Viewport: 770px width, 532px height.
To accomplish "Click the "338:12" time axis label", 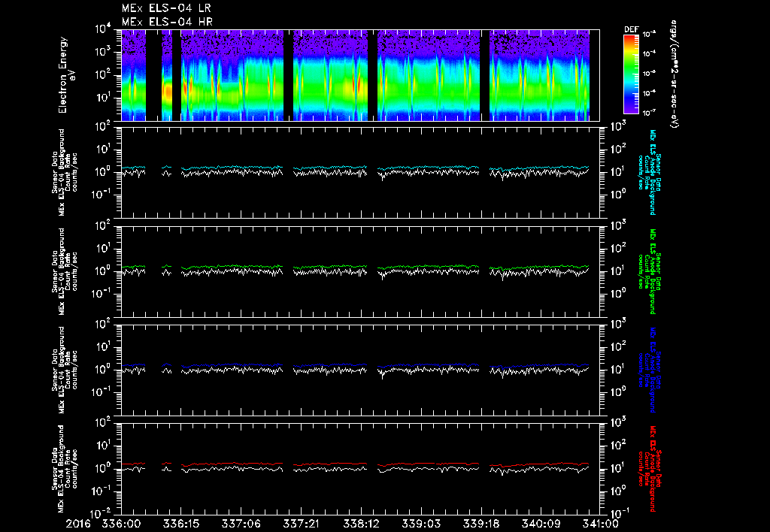I will [x=361, y=524].
